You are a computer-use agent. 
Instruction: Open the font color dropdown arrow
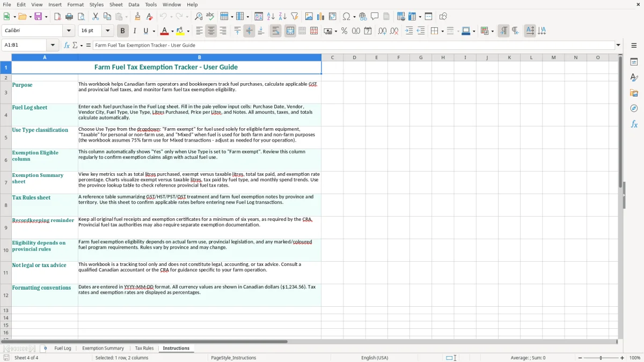(172, 31)
